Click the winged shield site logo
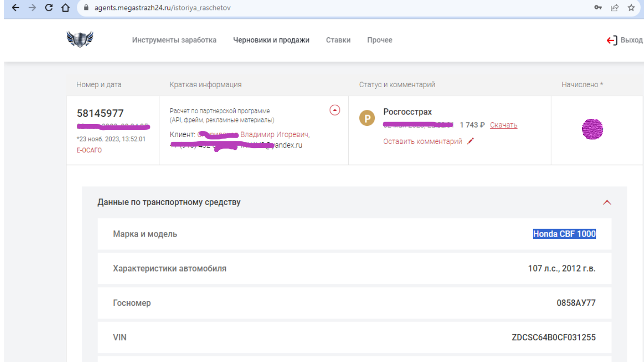Viewport: 644px width, 362px height. pyautogui.click(x=80, y=39)
